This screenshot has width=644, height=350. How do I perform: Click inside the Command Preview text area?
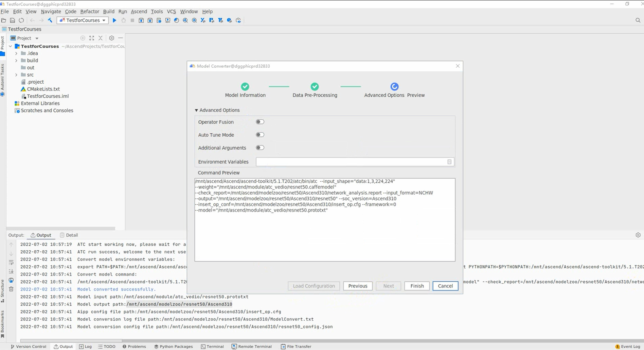point(325,220)
